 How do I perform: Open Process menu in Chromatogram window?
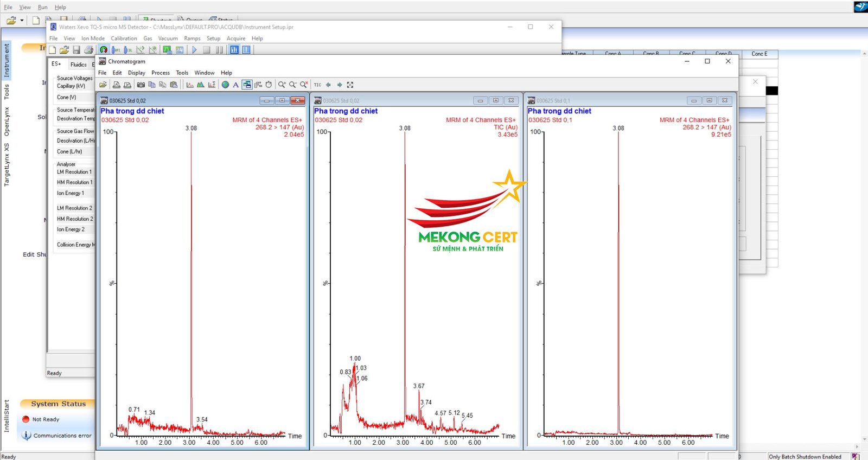161,73
